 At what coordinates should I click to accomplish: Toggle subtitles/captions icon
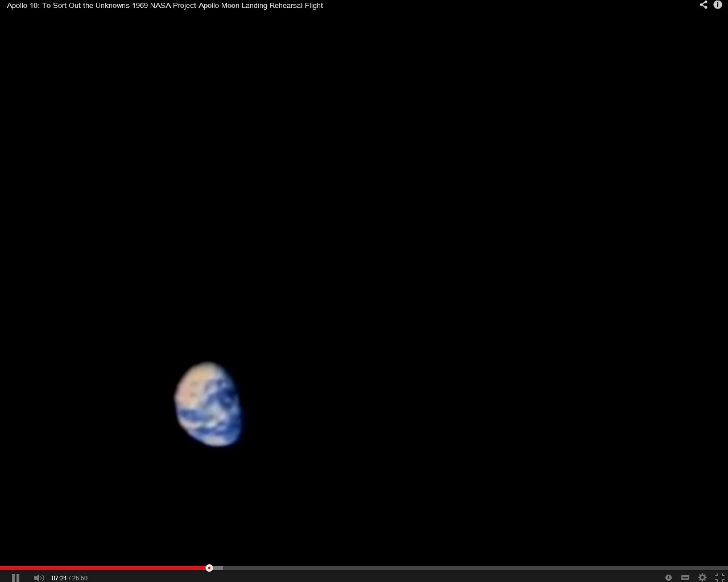pyautogui.click(x=685, y=577)
